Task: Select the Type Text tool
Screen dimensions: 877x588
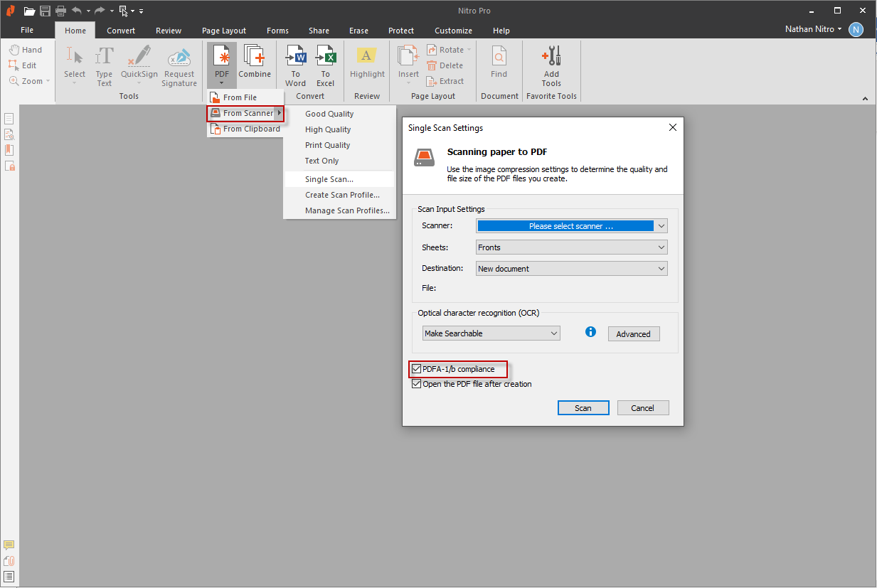Action: click(105, 57)
